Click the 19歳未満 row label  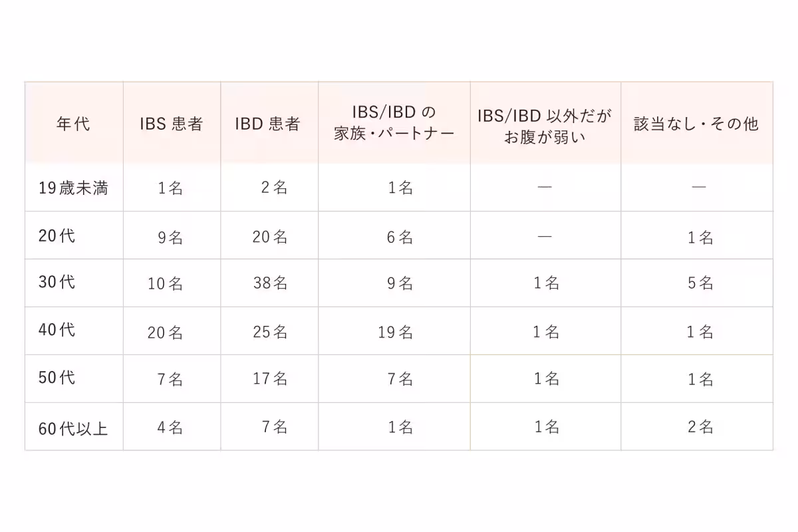[73, 188]
